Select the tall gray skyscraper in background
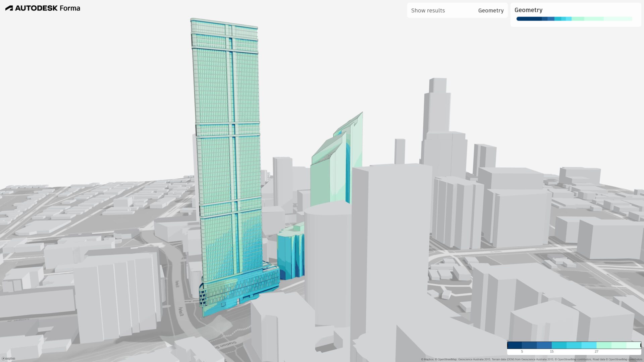644x362 pixels. pos(438,111)
